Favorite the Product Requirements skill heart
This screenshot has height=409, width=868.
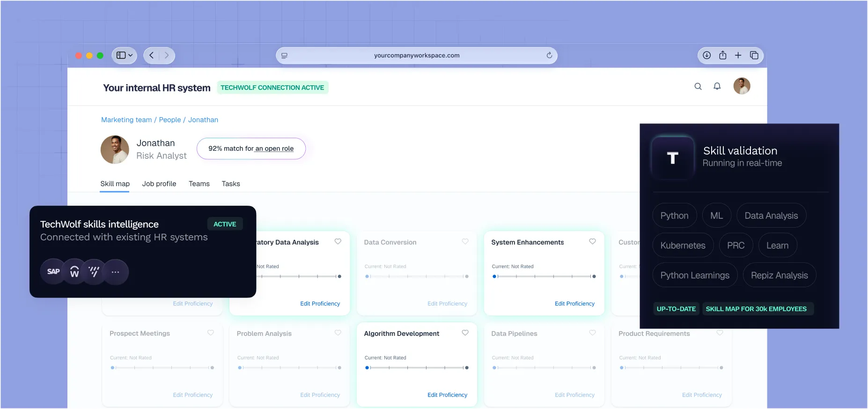pyautogui.click(x=720, y=333)
